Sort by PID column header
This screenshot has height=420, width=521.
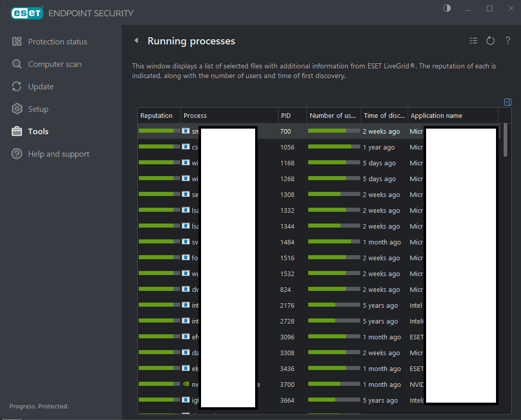click(292, 115)
